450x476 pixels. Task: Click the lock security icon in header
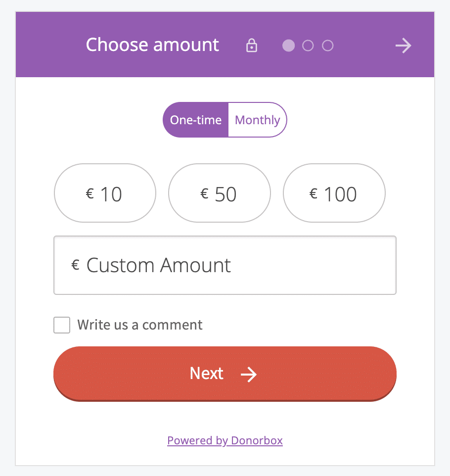[252, 46]
